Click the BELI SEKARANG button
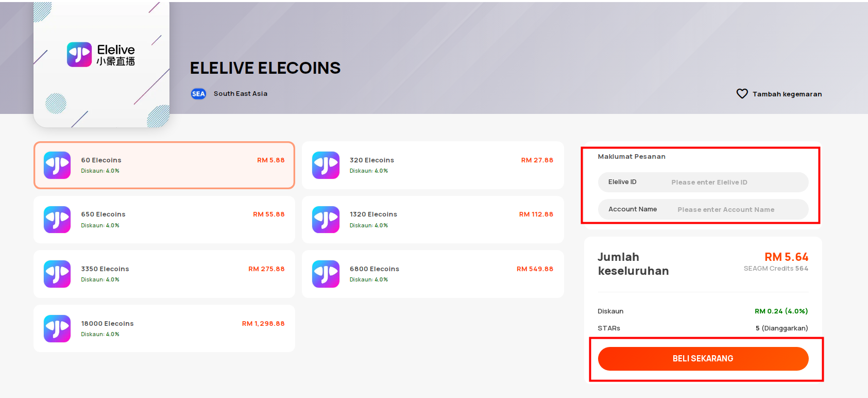This screenshot has width=868, height=398. (x=703, y=359)
